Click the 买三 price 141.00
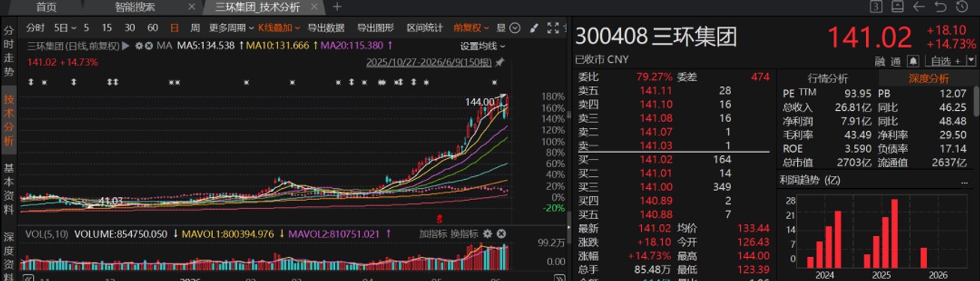Viewport: 980px width, 281px height. point(656,187)
